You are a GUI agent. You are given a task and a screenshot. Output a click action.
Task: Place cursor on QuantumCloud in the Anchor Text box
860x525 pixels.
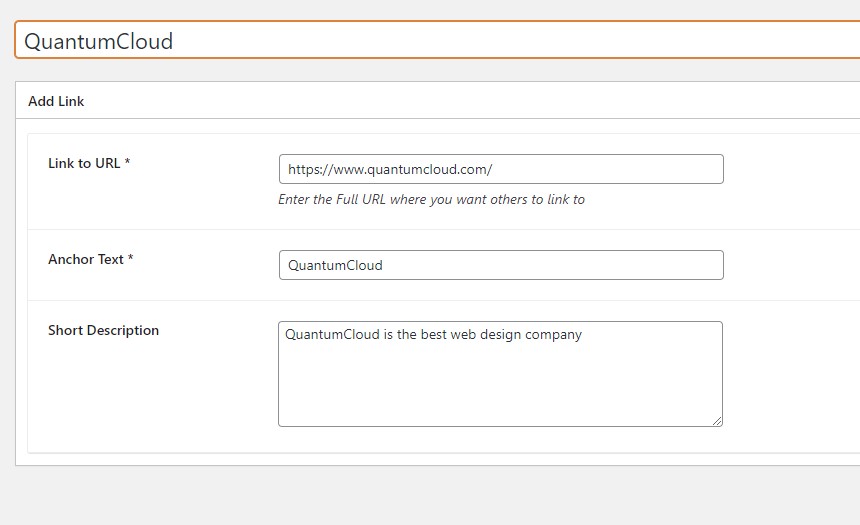(x=335, y=266)
